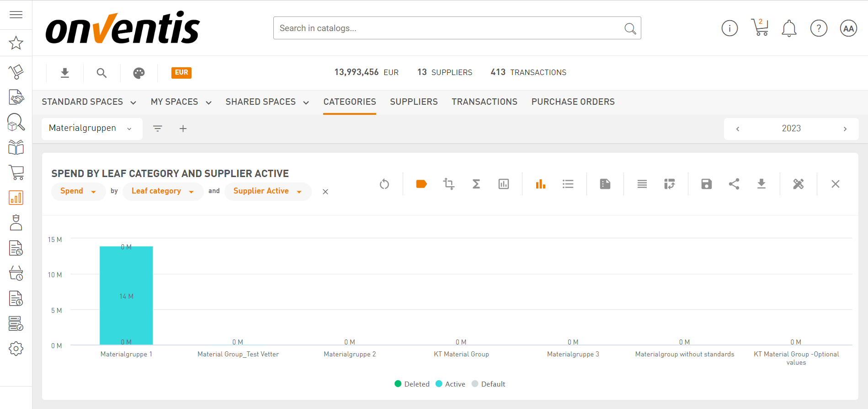Screen dimensions: 868x409
Task: Click the sigma totals icon
Action: point(476,184)
